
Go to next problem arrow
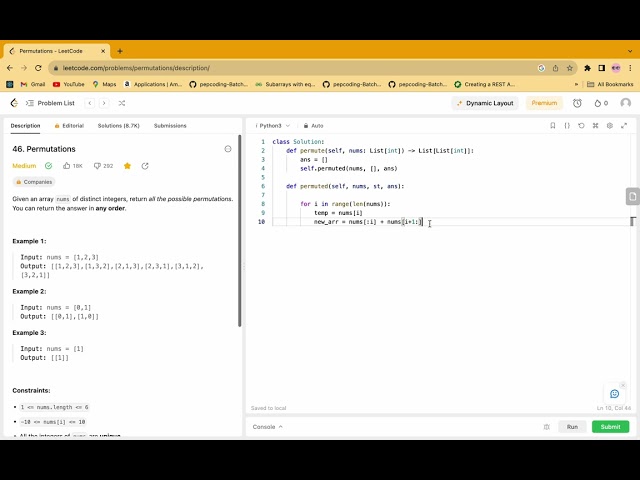[x=104, y=103]
